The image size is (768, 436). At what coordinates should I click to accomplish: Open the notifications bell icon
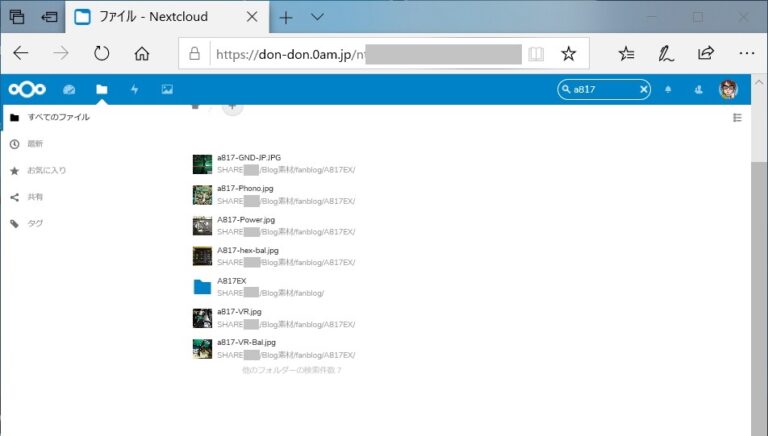668,89
